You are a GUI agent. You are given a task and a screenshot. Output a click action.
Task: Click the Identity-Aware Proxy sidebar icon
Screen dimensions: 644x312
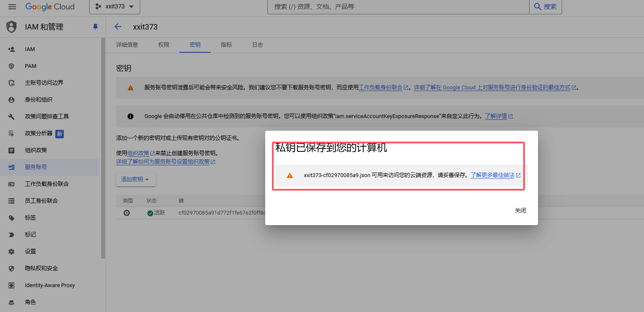(x=11, y=285)
